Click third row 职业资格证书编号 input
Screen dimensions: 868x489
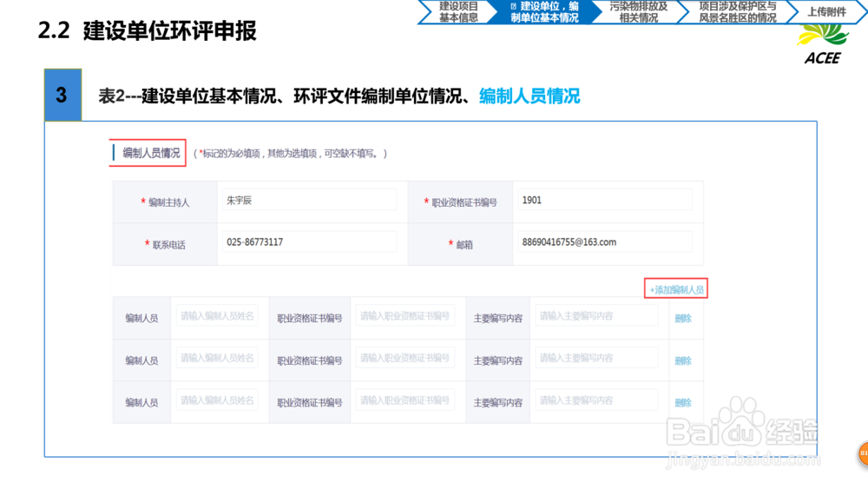(404, 400)
